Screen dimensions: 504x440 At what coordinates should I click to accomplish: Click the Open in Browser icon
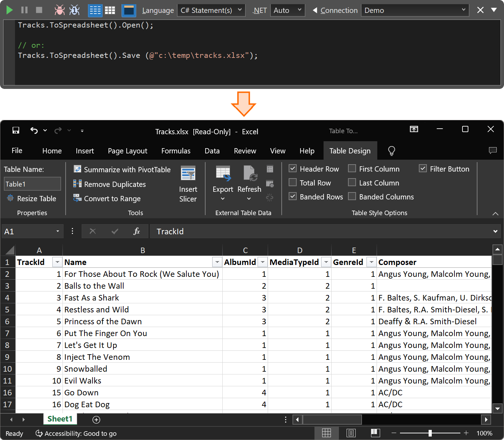(270, 184)
